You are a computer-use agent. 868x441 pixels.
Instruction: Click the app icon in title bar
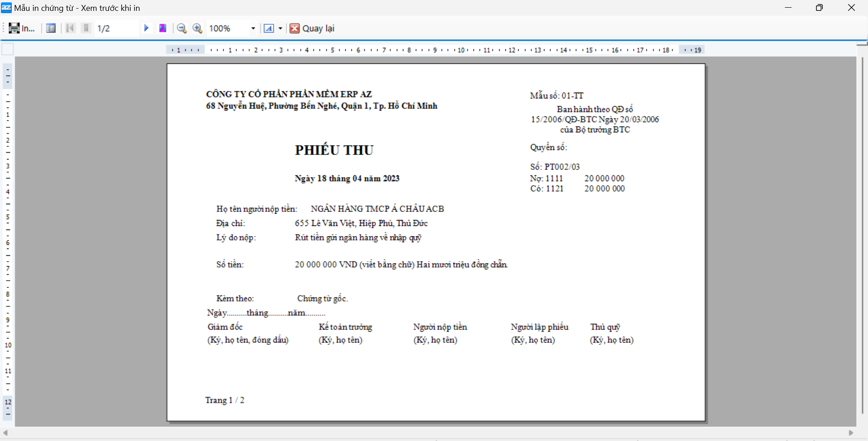coord(6,8)
